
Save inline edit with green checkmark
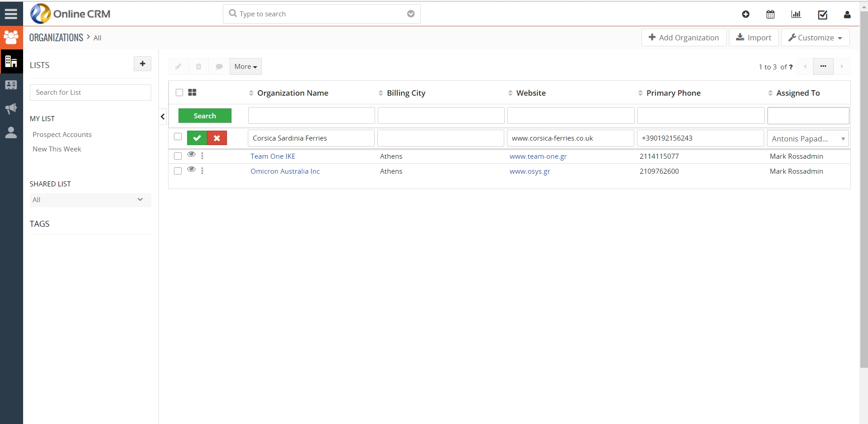(x=197, y=138)
